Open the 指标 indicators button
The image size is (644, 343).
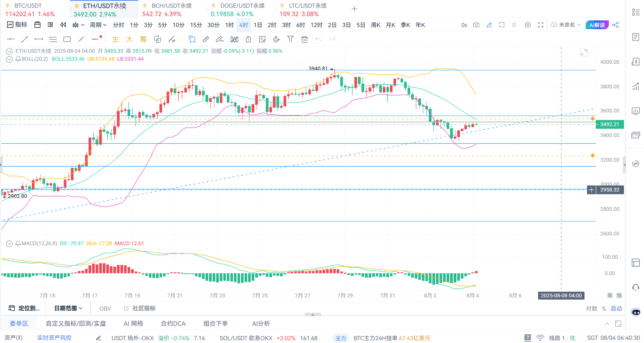tap(17, 25)
